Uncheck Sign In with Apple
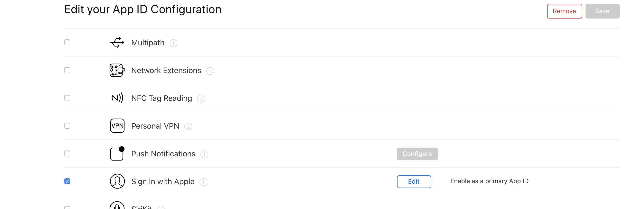Viewport: 644px width, 209px height. click(x=67, y=181)
